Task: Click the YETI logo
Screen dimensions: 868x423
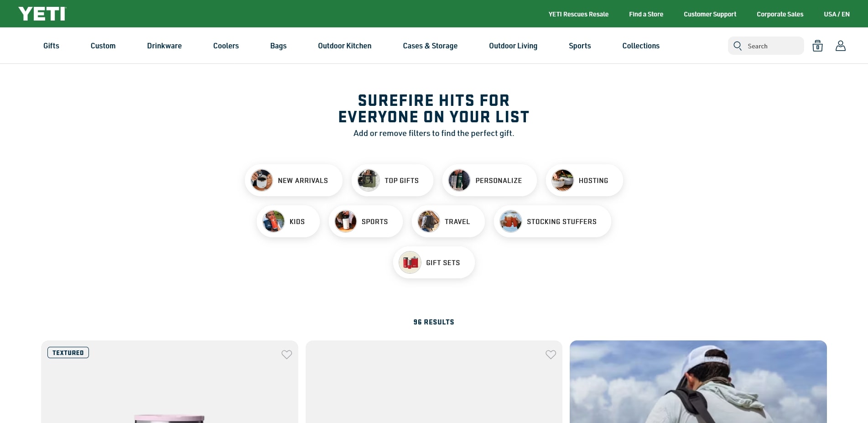Action: 42,14
